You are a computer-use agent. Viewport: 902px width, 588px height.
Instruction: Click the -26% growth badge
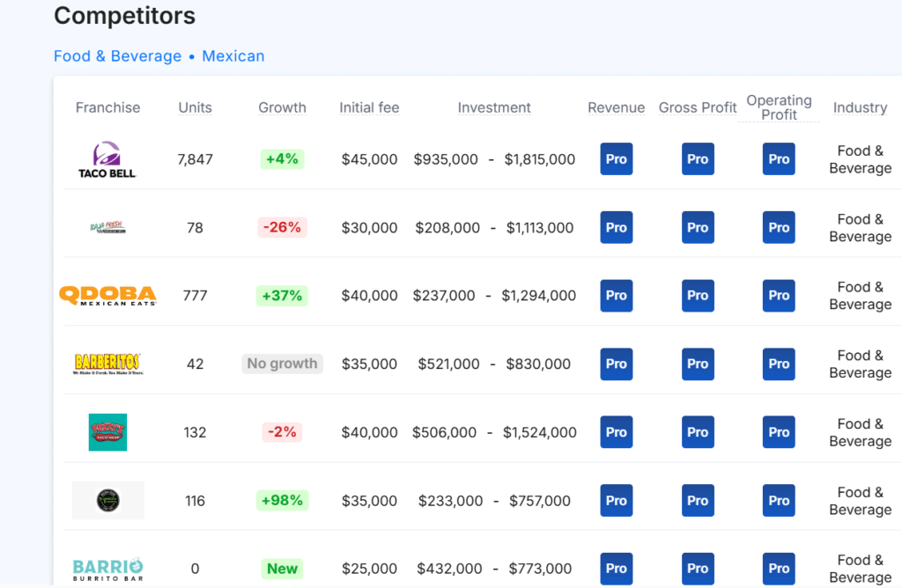tap(282, 227)
